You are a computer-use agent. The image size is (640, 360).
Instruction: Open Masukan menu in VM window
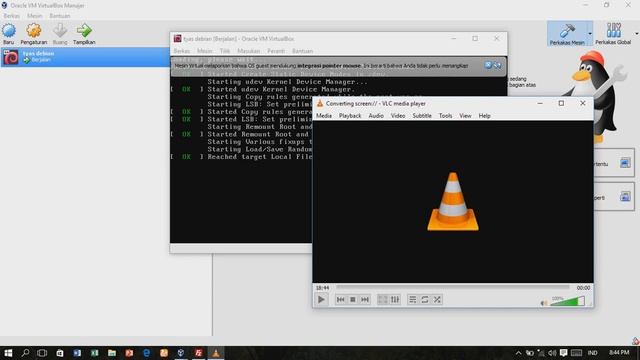click(x=249, y=51)
